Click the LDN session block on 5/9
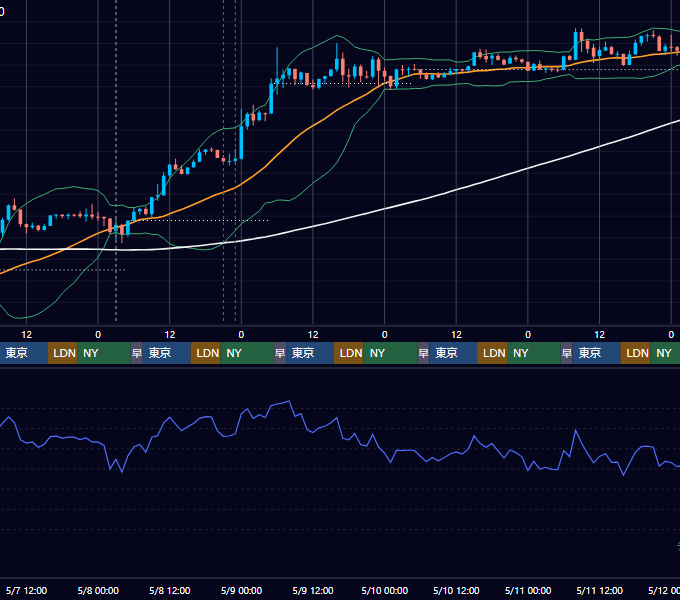The height and width of the screenshot is (600, 680). tap(349, 353)
